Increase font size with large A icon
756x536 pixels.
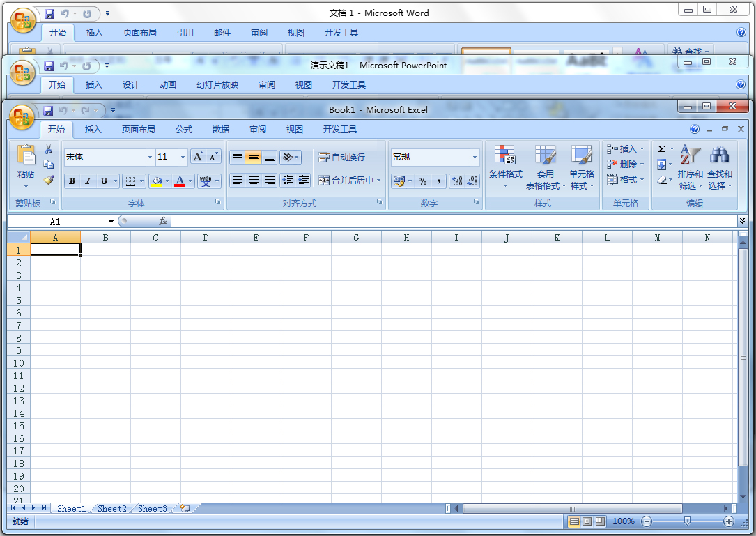click(198, 157)
